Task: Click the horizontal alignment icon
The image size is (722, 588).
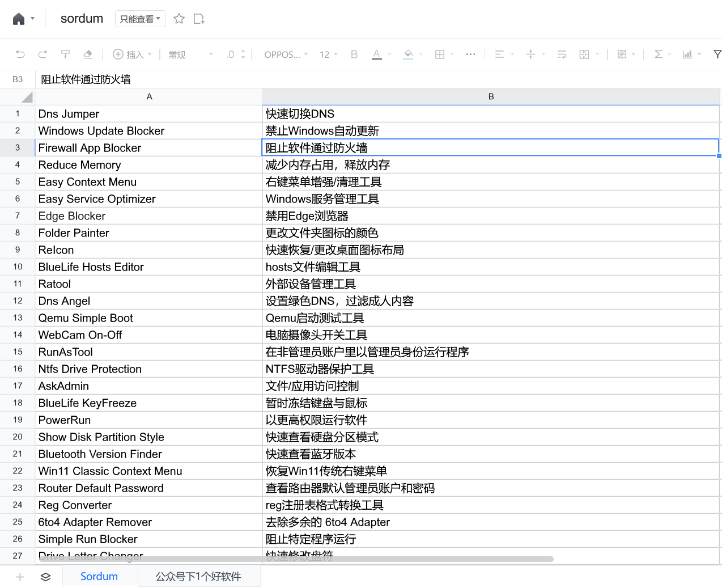Action: [x=499, y=54]
